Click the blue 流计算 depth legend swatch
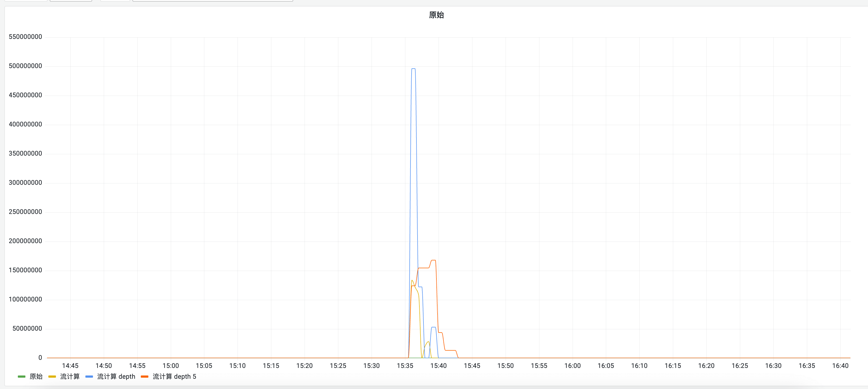This screenshot has height=389, width=868. [x=89, y=377]
